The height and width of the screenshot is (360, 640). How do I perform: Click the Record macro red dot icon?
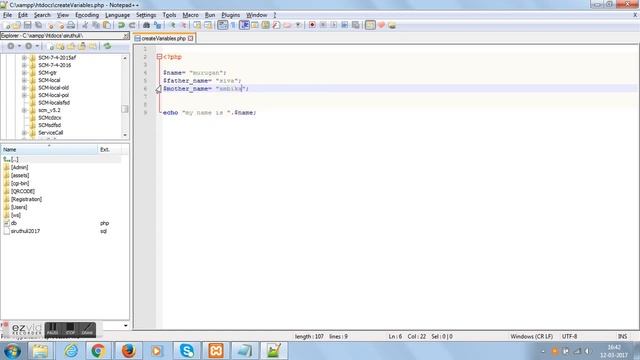point(312,25)
